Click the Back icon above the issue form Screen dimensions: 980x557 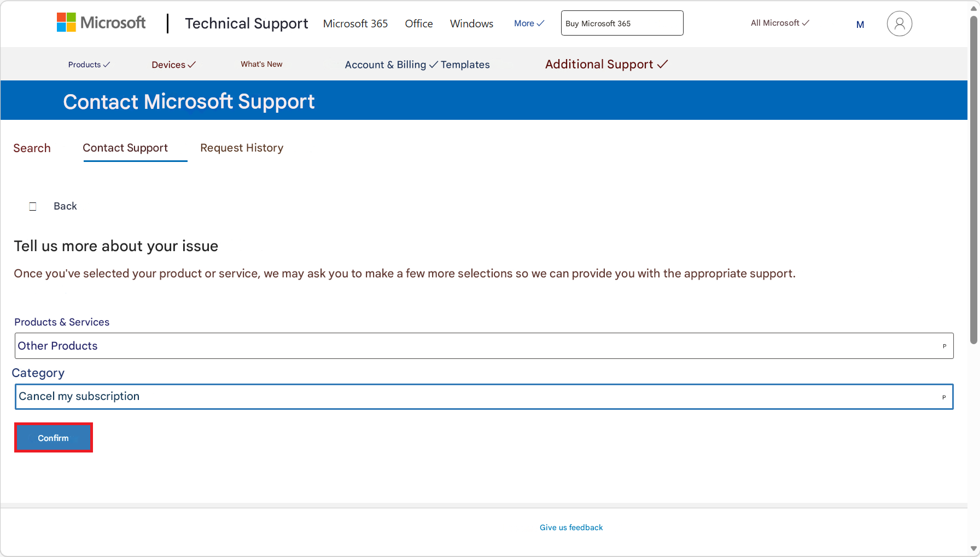coord(33,206)
